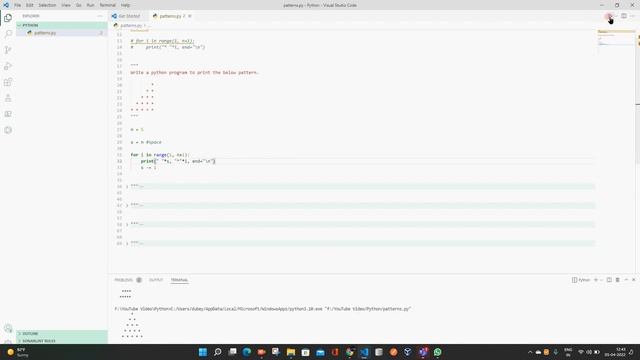Click the Python terminal shell label
The height and width of the screenshot is (360, 640).
coord(581,280)
